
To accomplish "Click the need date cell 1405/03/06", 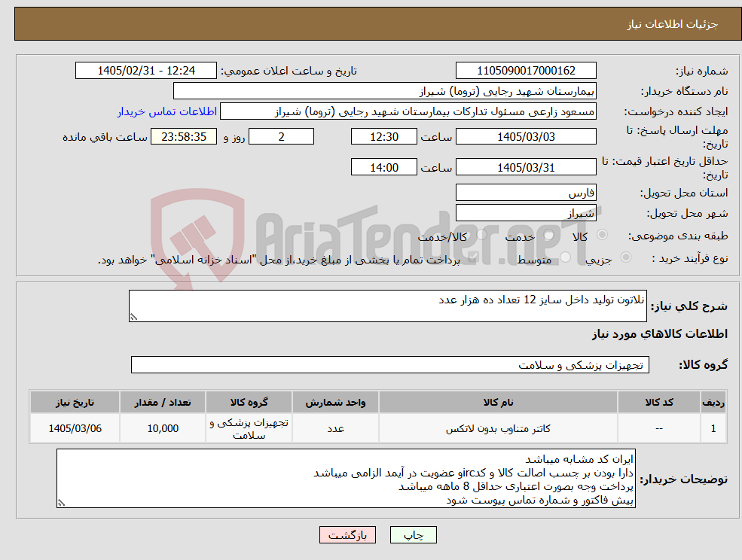I will [x=75, y=428].
